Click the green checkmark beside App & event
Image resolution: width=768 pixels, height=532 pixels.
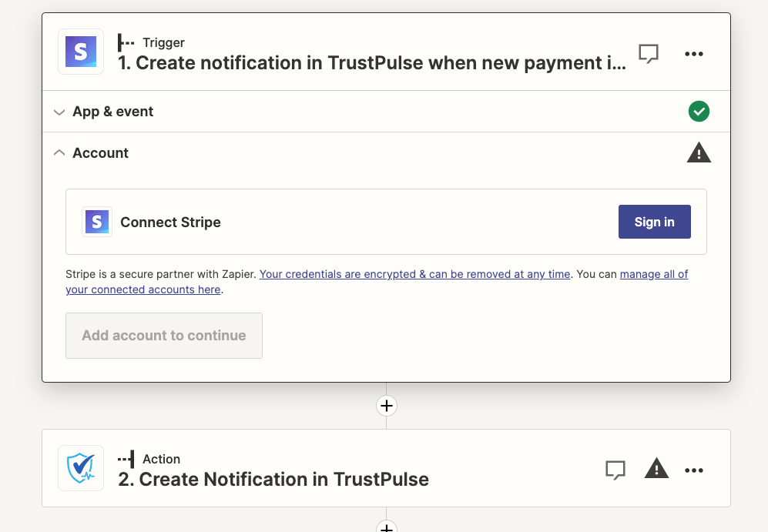(x=699, y=112)
